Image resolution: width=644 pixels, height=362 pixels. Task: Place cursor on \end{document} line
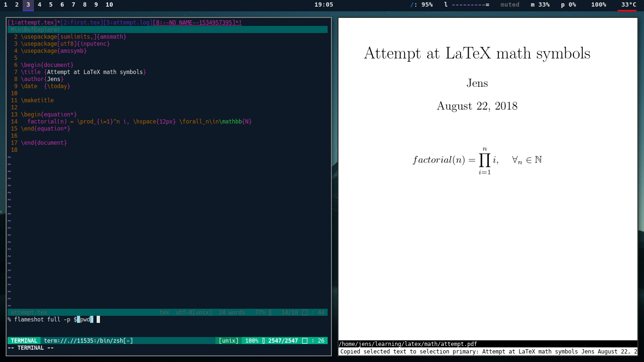tap(44, 143)
